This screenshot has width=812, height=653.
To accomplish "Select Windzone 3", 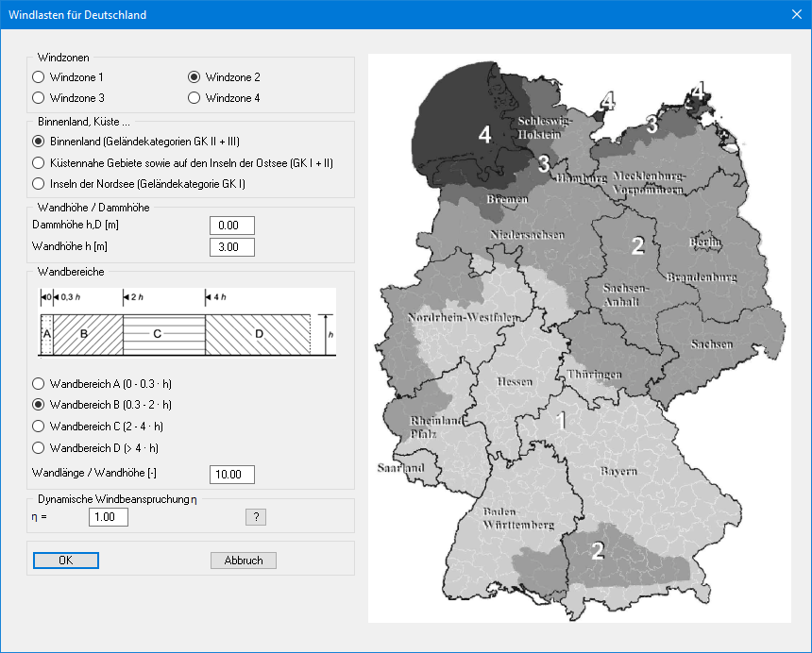I will [x=38, y=97].
